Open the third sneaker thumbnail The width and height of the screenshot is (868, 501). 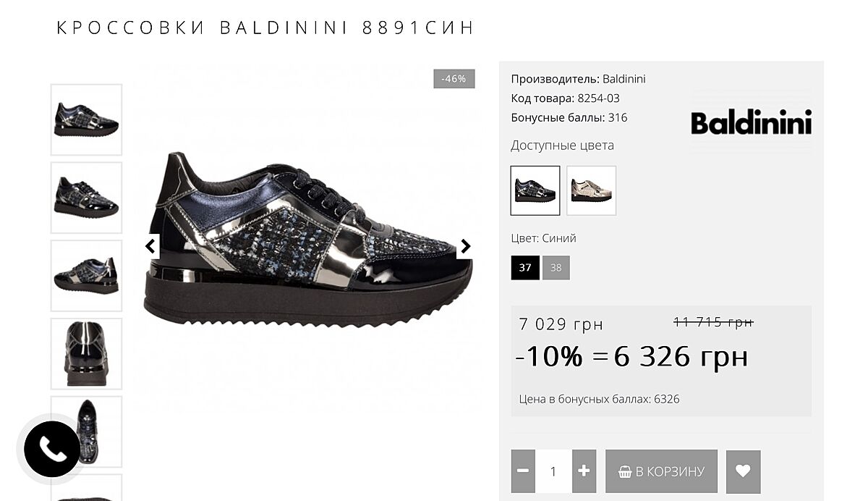pos(86,276)
